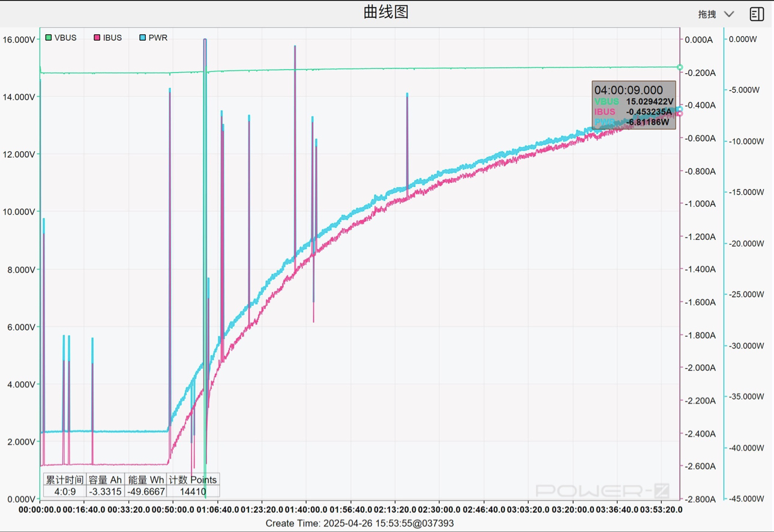Click the green VBUS endpoint marker circle

click(680, 67)
